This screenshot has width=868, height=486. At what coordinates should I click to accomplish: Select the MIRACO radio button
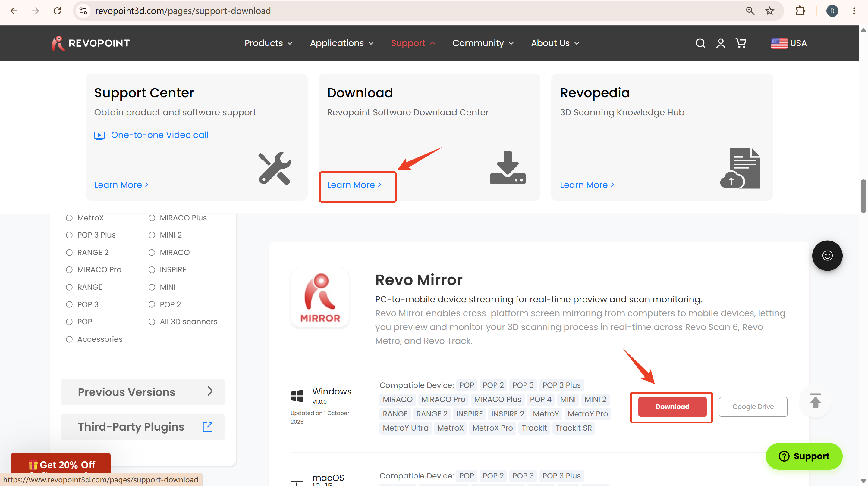(x=152, y=252)
